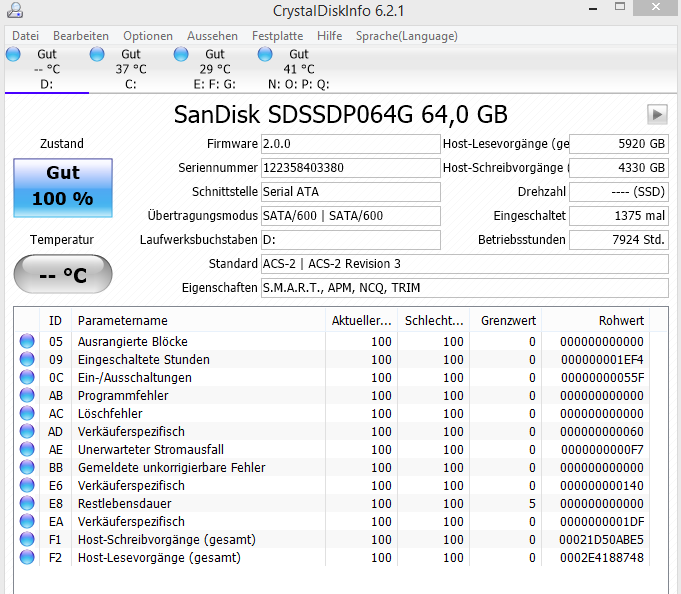Screen dimensions: 681x594
Task: Click the Eingeschaltet value 1375 mal
Action: [x=619, y=216]
